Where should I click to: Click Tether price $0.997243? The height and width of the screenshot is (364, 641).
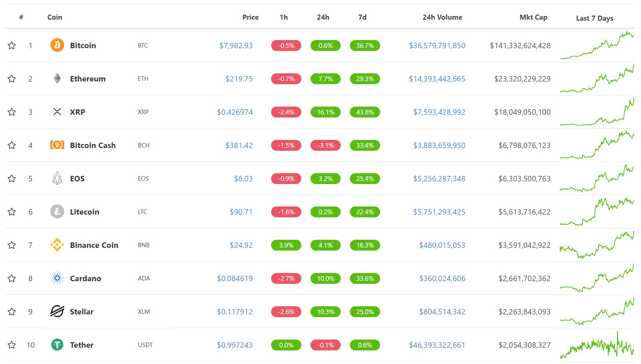(235, 345)
